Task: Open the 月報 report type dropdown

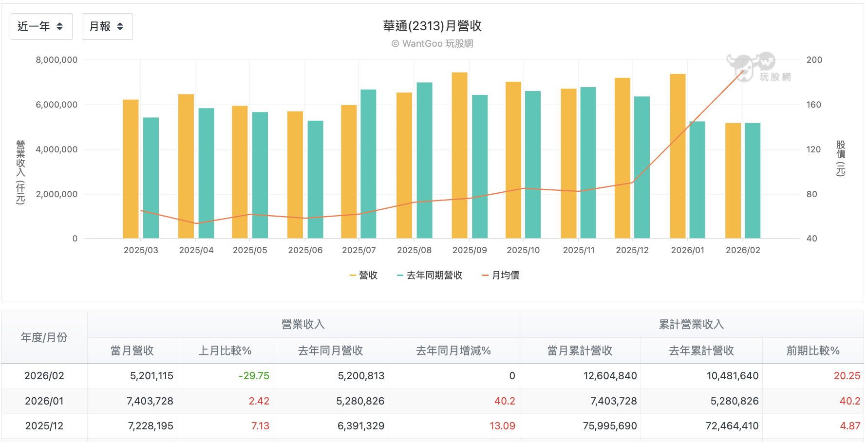Action: (x=107, y=26)
